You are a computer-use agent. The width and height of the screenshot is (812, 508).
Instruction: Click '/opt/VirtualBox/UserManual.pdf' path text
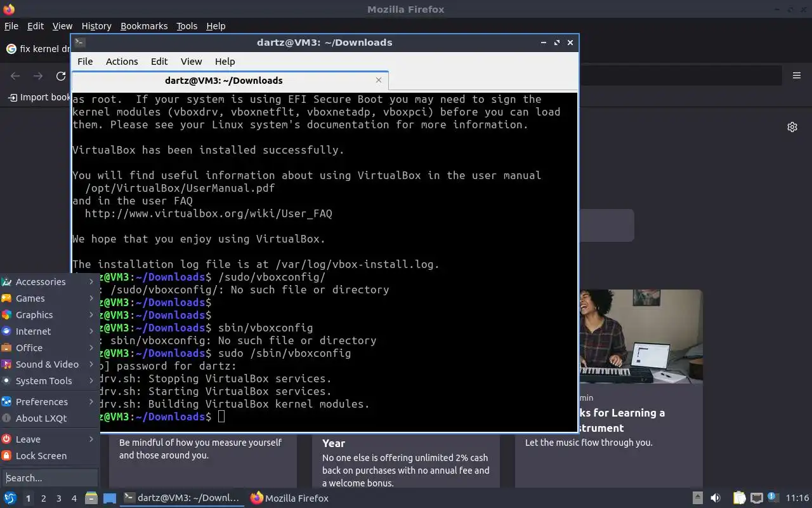pos(180,188)
